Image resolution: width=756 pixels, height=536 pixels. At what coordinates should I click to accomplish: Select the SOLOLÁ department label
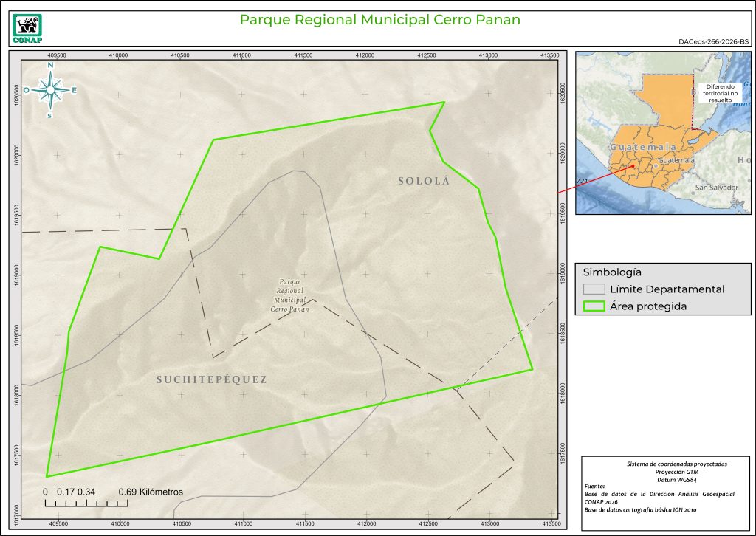[x=424, y=181]
